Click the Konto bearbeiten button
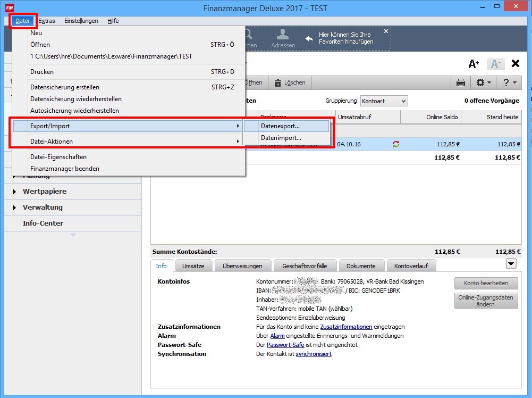Screen dimensions: 532x398 pyautogui.click(x=486, y=283)
